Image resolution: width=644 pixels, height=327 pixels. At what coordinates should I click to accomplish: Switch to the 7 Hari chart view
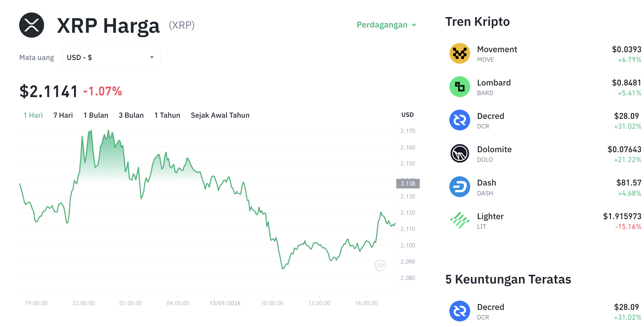tap(63, 115)
